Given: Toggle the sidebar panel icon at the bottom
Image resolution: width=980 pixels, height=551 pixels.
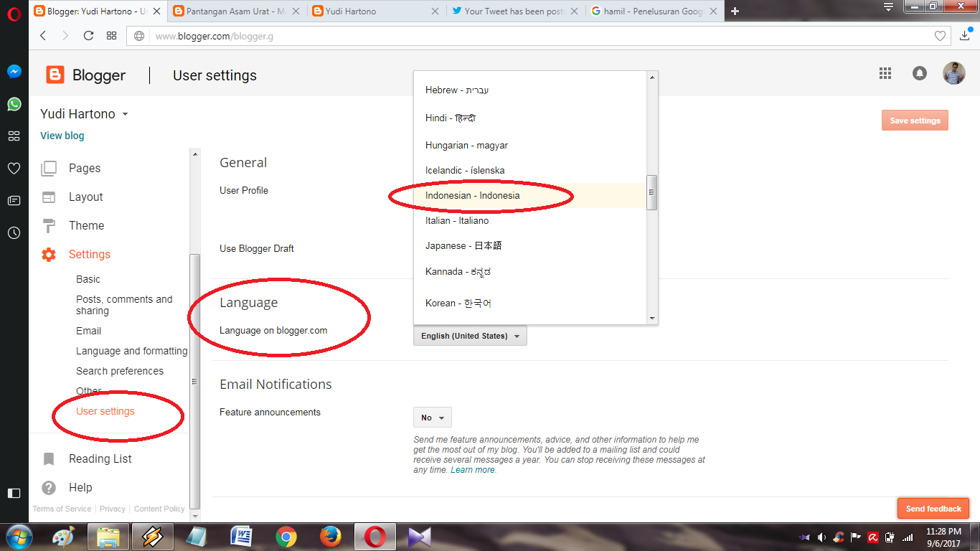Looking at the screenshot, I should click(14, 493).
